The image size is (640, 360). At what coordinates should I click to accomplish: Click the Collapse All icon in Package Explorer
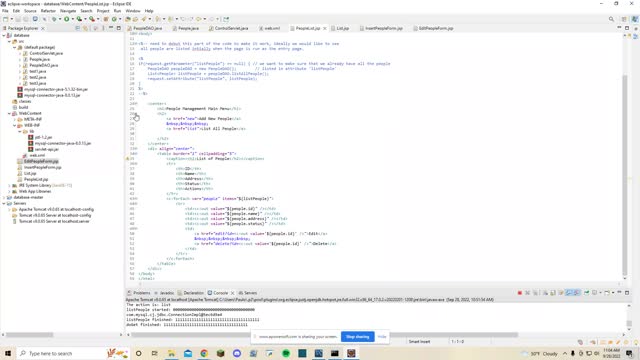78,28
